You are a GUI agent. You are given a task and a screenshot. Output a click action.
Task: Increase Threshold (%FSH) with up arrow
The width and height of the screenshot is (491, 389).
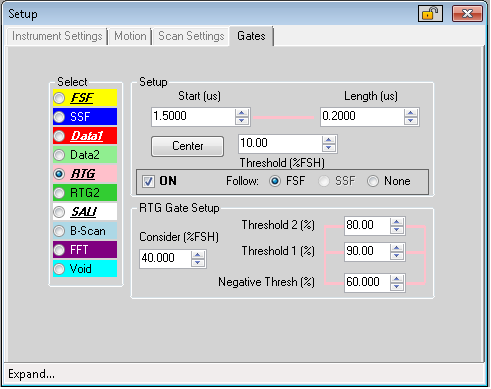[x=329, y=140]
